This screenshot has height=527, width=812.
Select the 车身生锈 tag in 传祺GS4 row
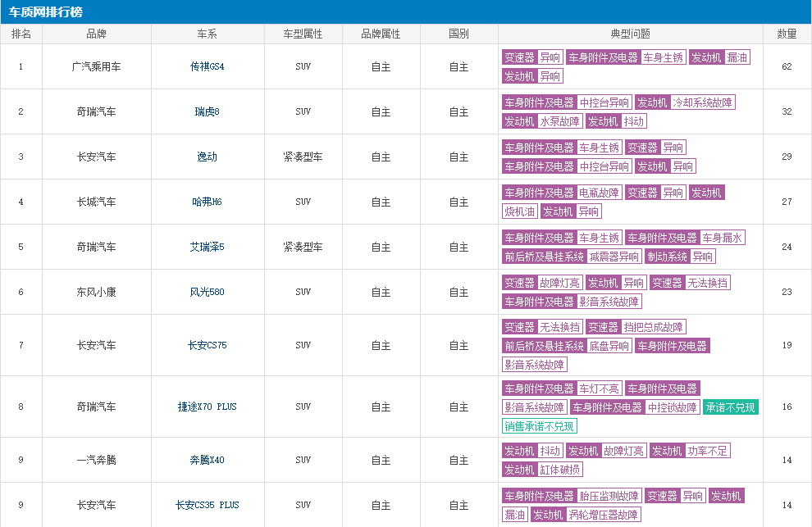(x=664, y=57)
